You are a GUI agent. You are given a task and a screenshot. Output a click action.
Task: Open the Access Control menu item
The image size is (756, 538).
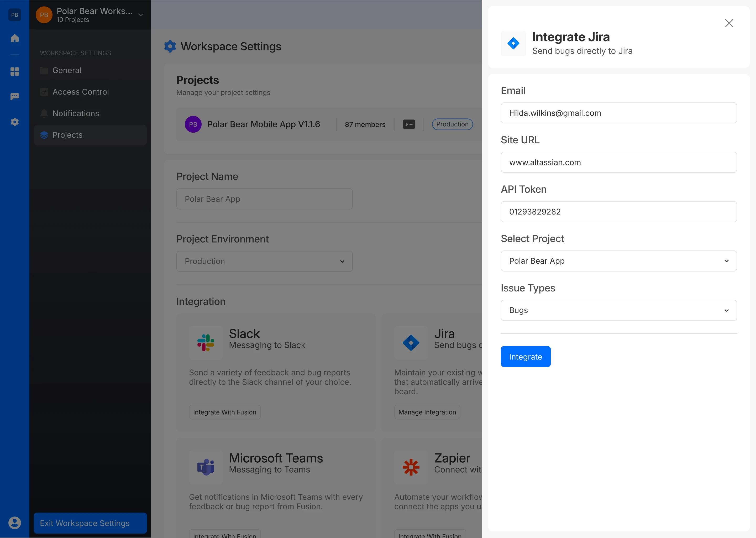(90, 92)
